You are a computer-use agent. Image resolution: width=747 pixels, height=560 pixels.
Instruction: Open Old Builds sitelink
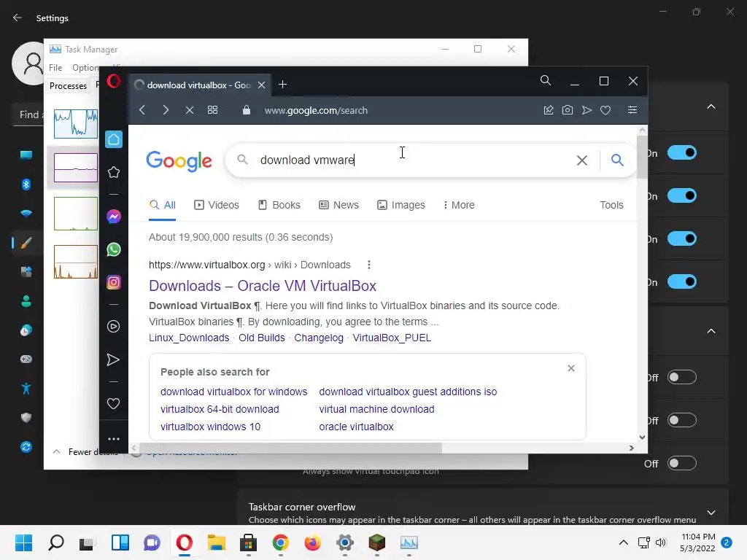(262, 338)
